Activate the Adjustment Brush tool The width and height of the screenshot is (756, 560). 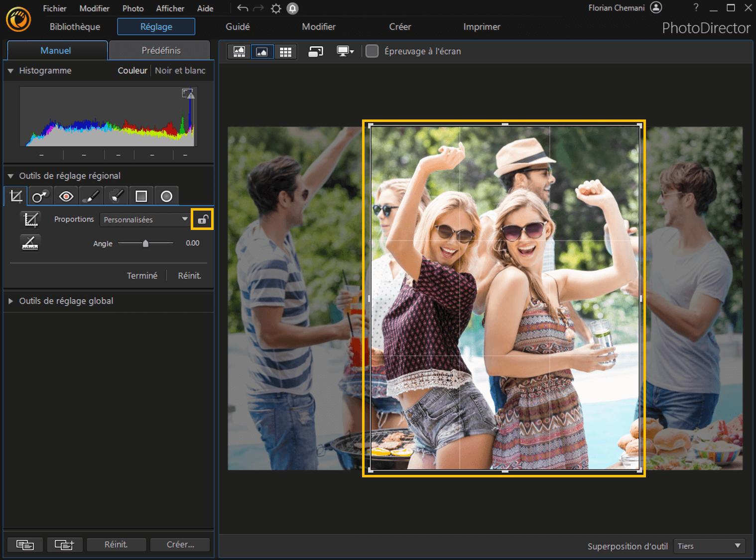[91, 196]
